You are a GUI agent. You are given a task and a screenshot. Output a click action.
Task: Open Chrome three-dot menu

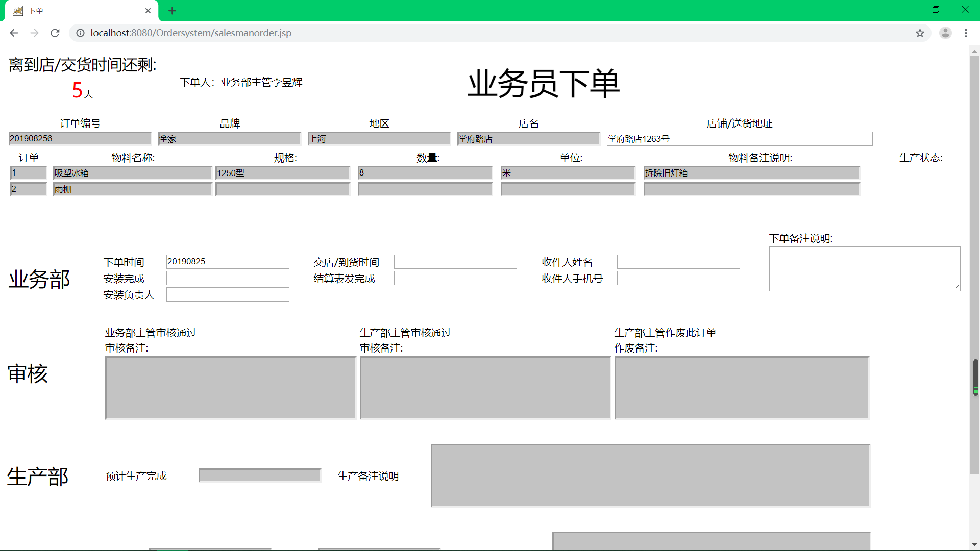click(x=966, y=33)
